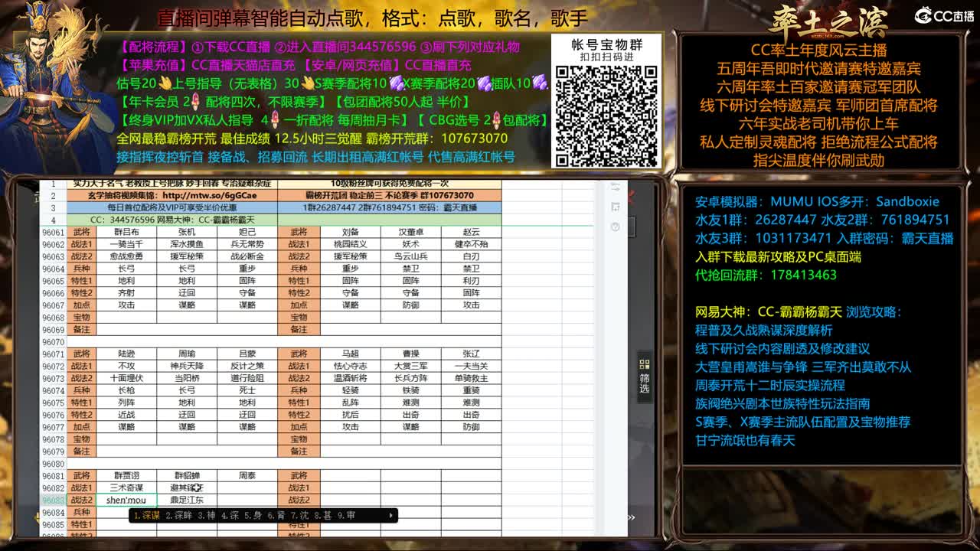Screen dimensions: 980x551
Task: Choose IME candidate 8.甚
Action: (322, 516)
